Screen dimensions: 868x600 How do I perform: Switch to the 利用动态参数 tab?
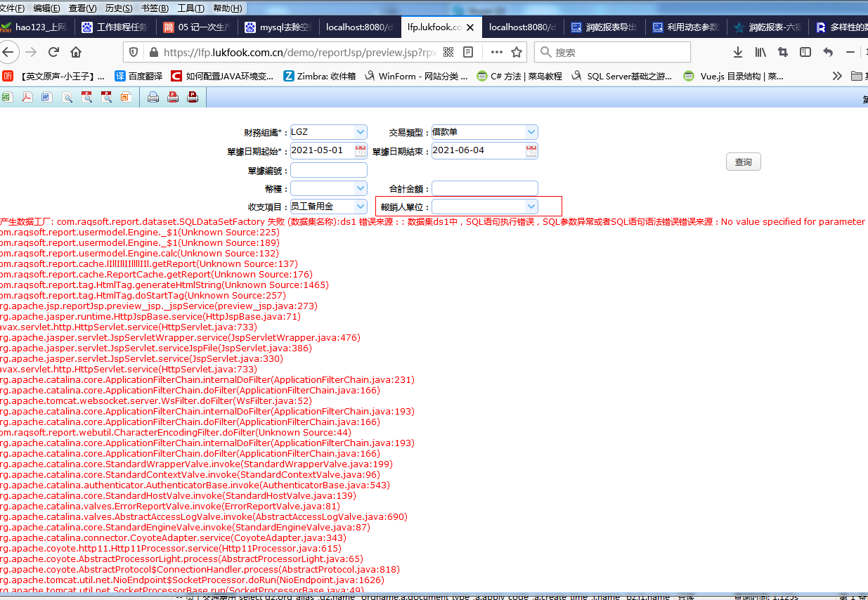tap(686, 27)
